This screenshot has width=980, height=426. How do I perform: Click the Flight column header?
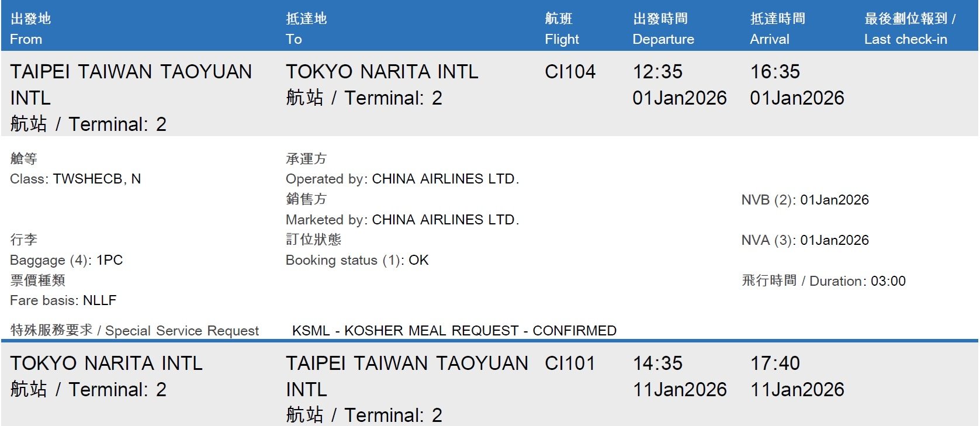click(562, 39)
